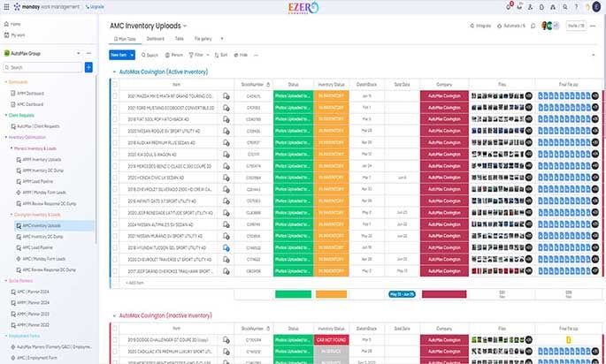Click the search magnifier in top bar
Image resolution: width=606 pixels, height=364 pixels.
click(x=565, y=7)
